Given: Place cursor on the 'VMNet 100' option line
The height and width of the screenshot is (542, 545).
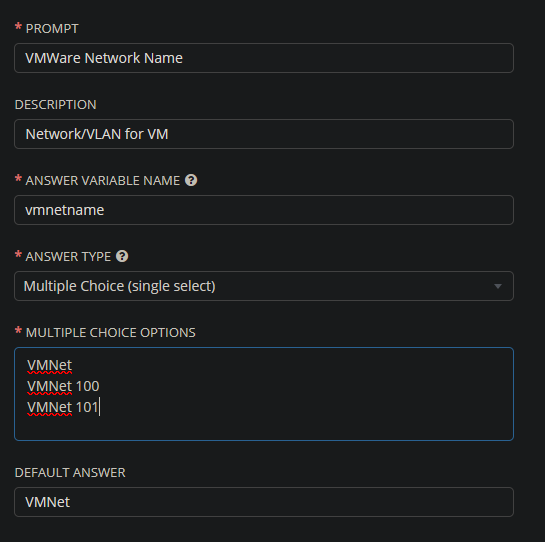Looking at the screenshot, I should point(63,386).
